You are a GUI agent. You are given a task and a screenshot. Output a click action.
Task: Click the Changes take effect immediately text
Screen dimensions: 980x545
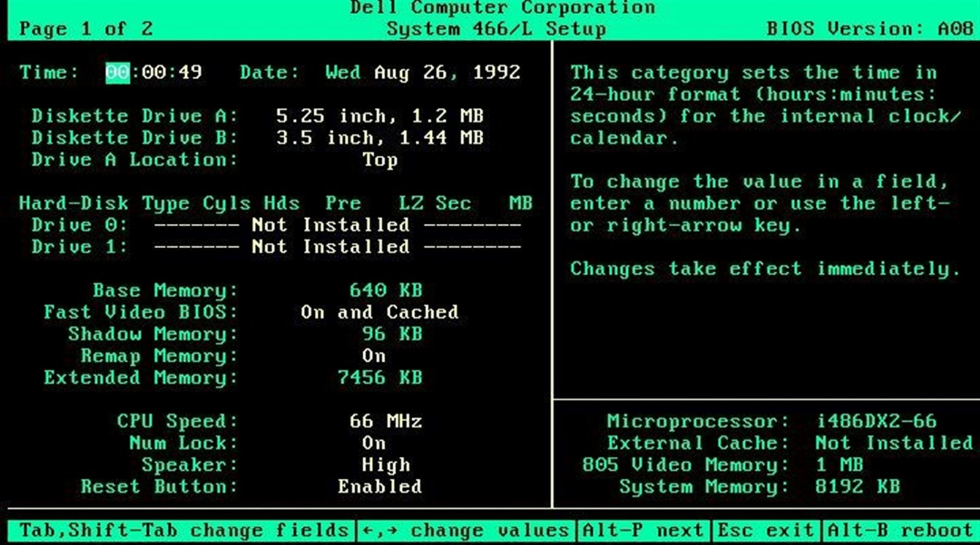(766, 269)
